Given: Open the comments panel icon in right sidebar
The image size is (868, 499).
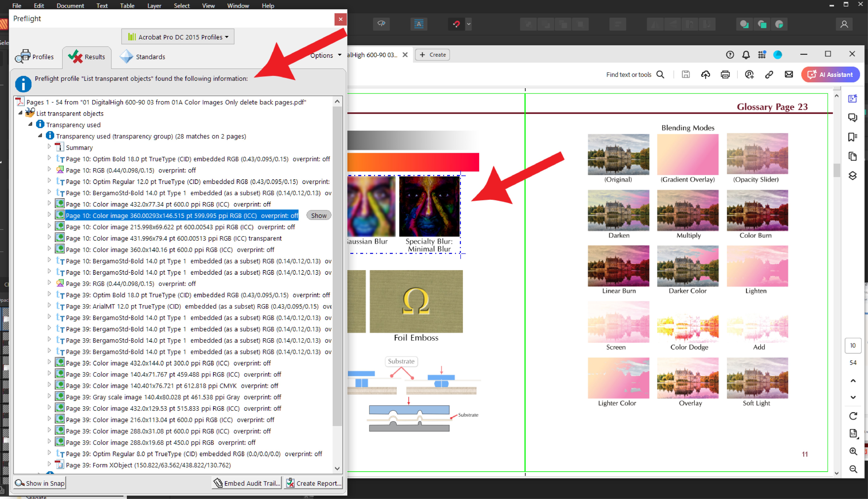Looking at the screenshot, I should pos(853,118).
